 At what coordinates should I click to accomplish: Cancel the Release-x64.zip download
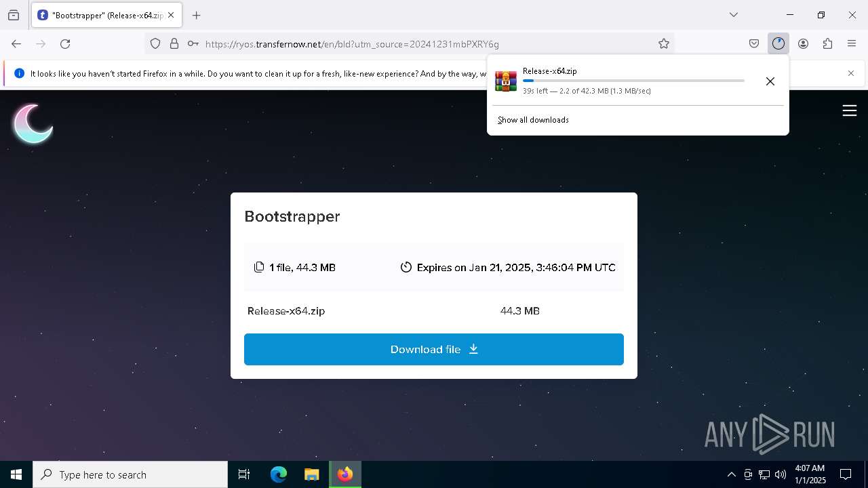pos(770,81)
